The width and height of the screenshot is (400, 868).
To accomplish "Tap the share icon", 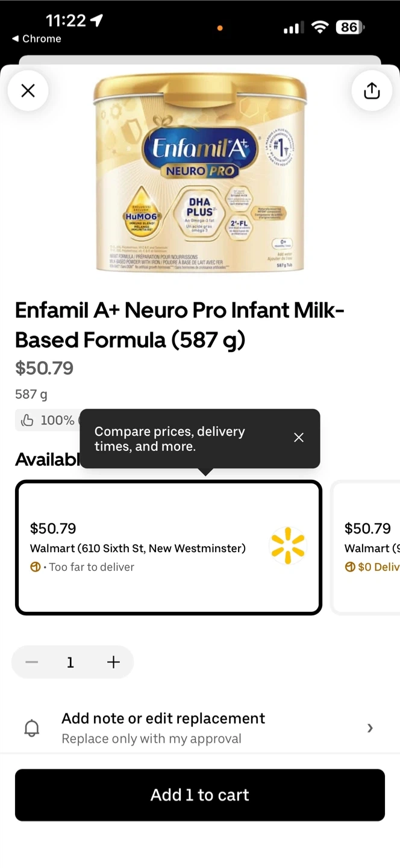I will 372,91.
